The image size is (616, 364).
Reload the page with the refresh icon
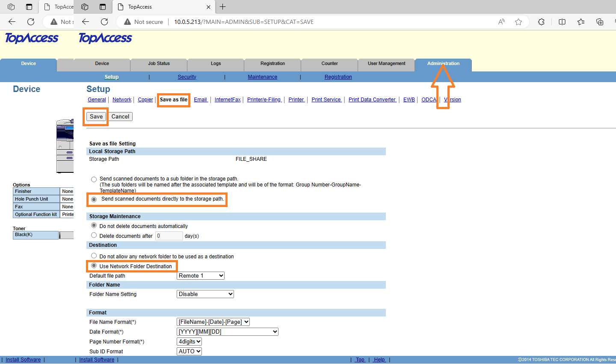(x=104, y=22)
